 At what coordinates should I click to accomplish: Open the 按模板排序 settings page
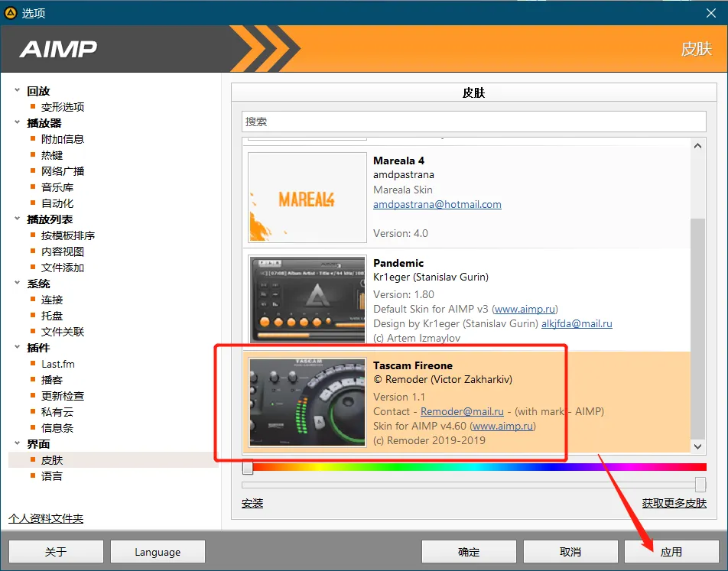pyautogui.click(x=68, y=235)
